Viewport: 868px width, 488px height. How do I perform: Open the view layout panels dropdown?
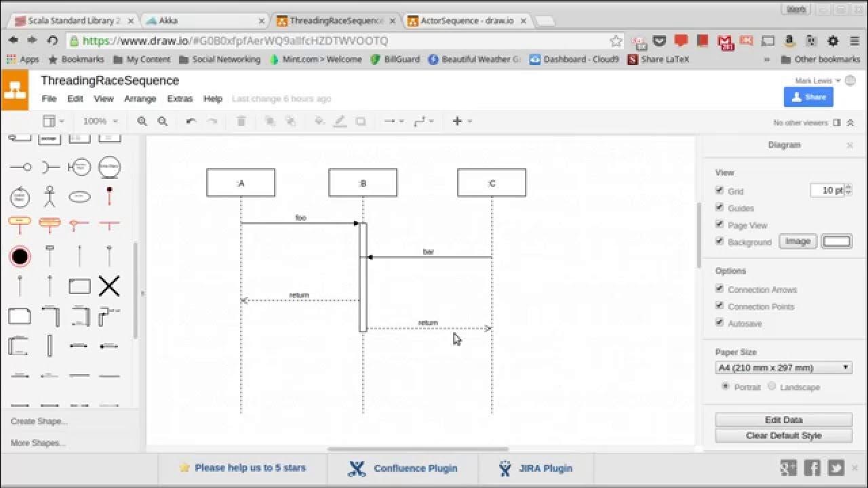coord(54,121)
